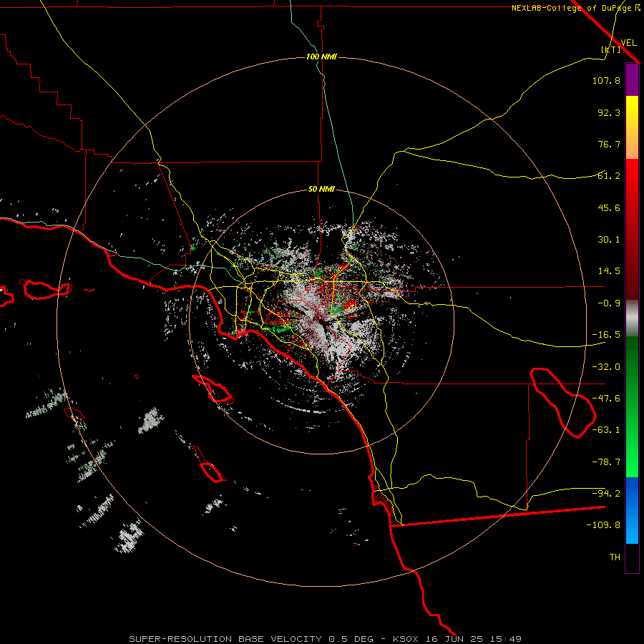Image resolution: width=644 pixels, height=644 pixels.
Task: Click the -78.7 legend value
Action: pyautogui.click(x=606, y=462)
